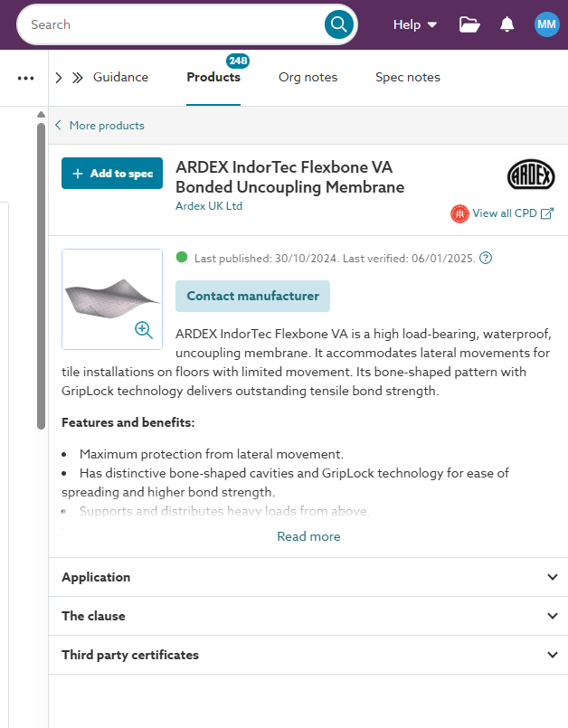Click the verification info question icon
568x728 pixels.
tap(486, 258)
